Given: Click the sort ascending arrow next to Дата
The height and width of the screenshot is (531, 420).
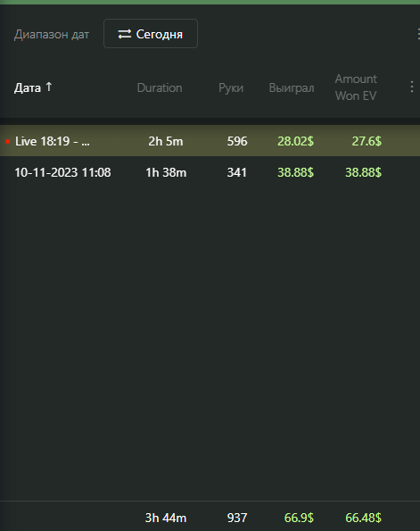Looking at the screenshot, I should click(x=49, y=87).
